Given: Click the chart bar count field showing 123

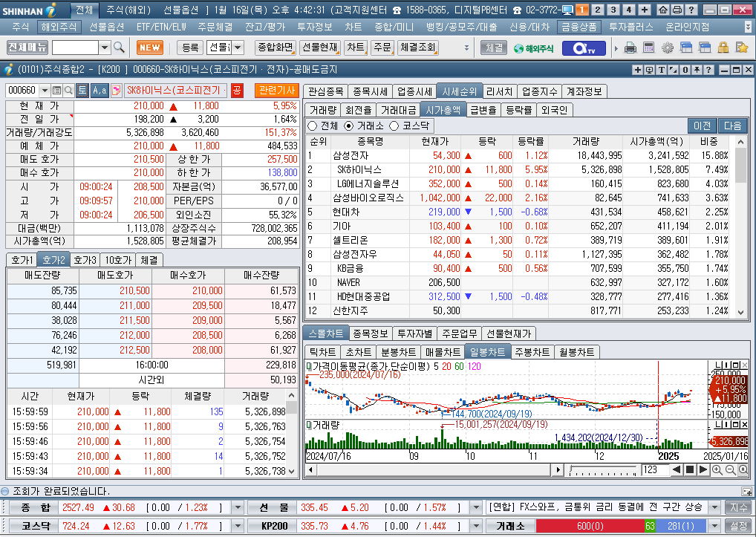Looking at the screenshot, I should [x=654, y=469].
